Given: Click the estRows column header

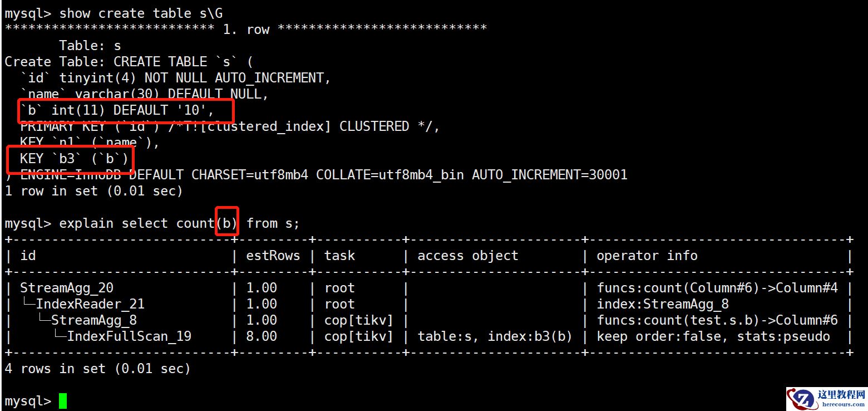Looking at the screenshot, I should tap(273, 256).
